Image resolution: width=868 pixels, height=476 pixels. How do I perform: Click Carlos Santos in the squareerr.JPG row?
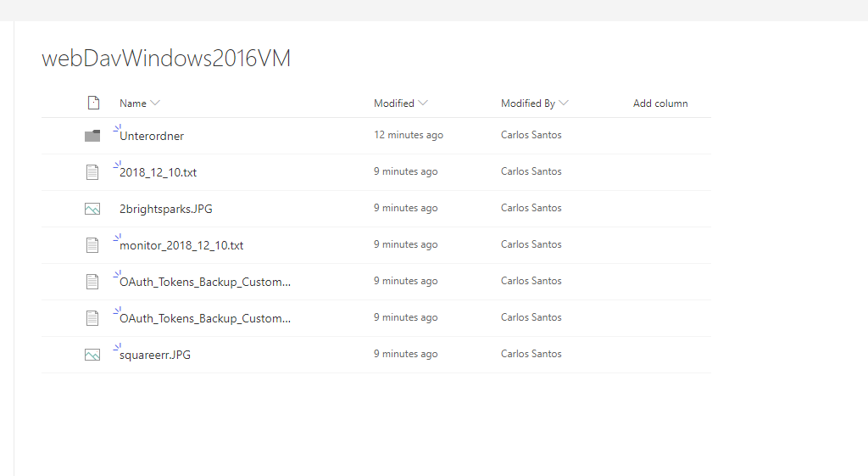click(x=531, y=354)
